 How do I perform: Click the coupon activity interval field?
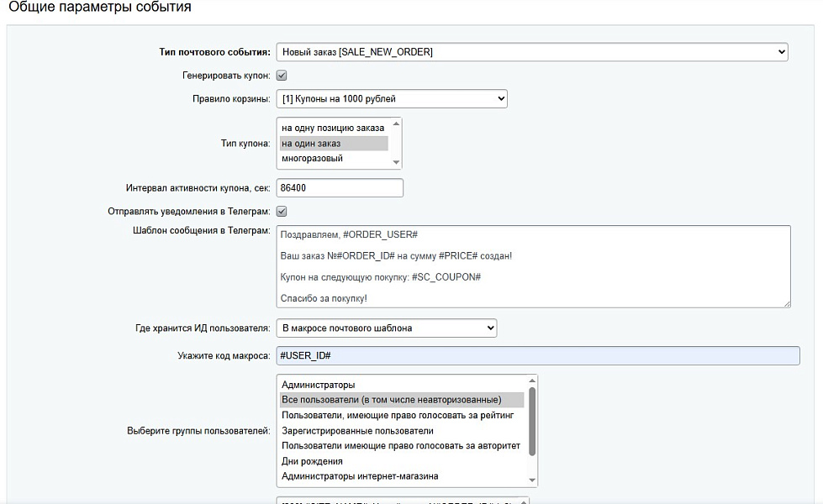tap(340, 188)
